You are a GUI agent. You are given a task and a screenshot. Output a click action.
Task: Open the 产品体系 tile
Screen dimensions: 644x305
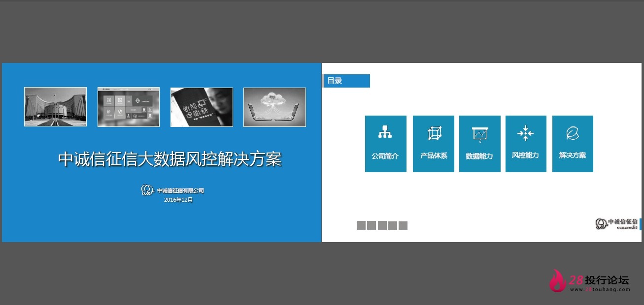point(434,144)
